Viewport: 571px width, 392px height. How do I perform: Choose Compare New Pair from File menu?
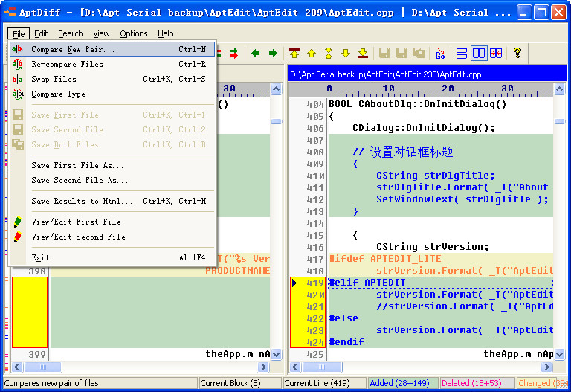[112, 49]
